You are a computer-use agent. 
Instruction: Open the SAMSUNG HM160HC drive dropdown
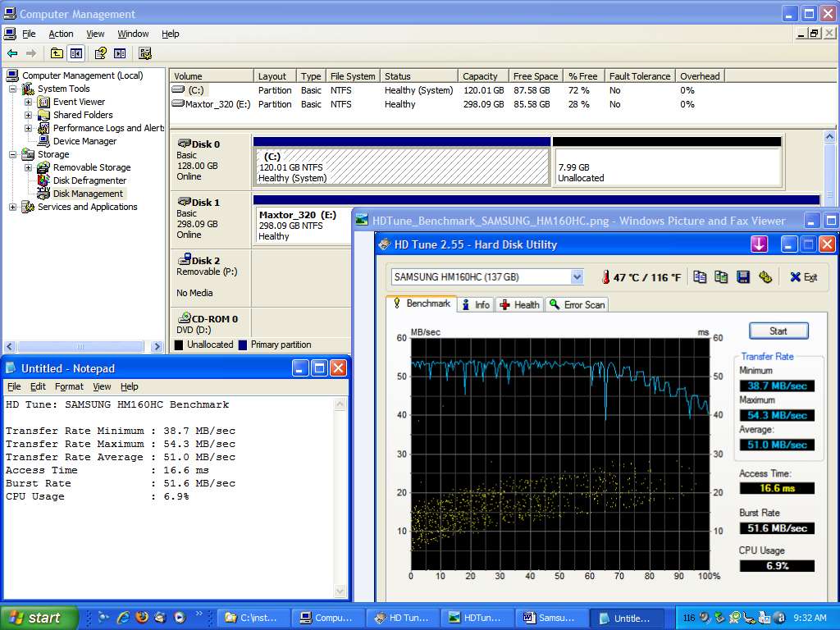pyautogui.click(x=577, y=277)
